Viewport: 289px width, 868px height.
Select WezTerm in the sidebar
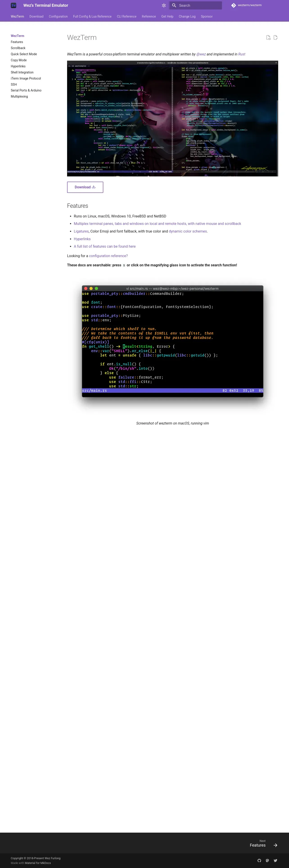[x=18, y=36]
